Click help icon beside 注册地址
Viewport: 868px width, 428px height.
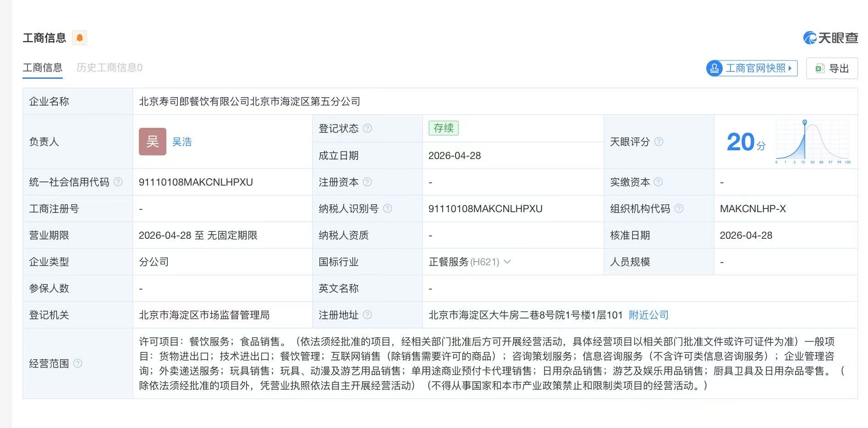click(x=367, y=315)
